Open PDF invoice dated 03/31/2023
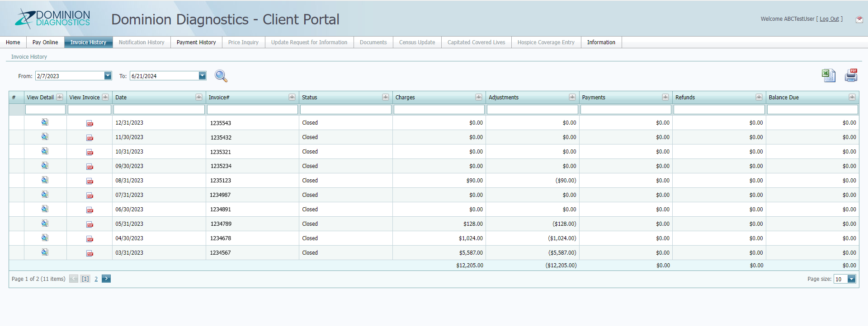Screen dimensions: 868x326 [x=90, y=253]
